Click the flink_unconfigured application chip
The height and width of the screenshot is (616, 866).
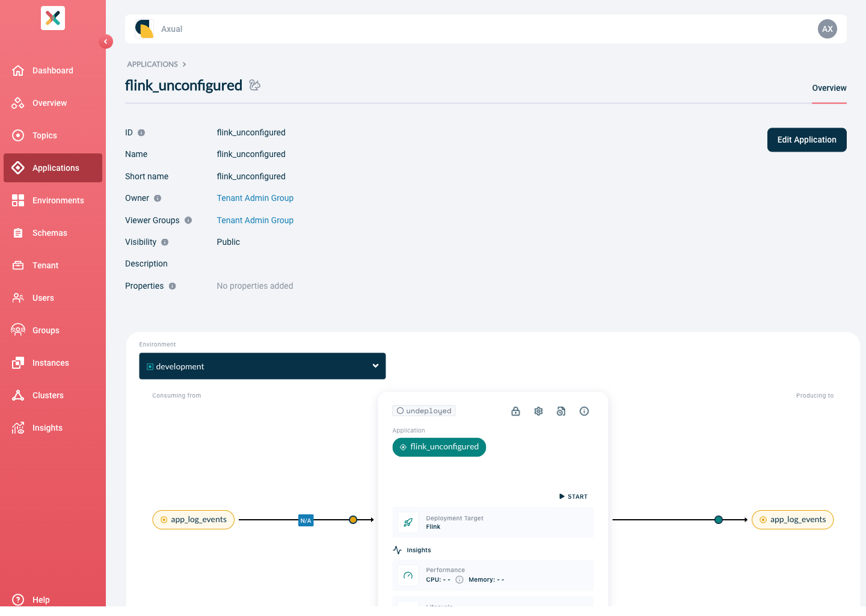pos(439,447)
